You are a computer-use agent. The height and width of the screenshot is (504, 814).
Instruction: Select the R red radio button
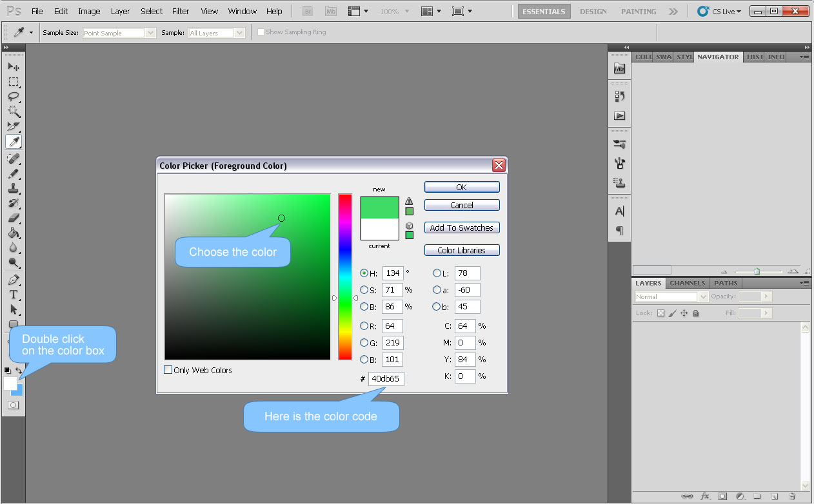pyautogui.click(x=363, y=326)
